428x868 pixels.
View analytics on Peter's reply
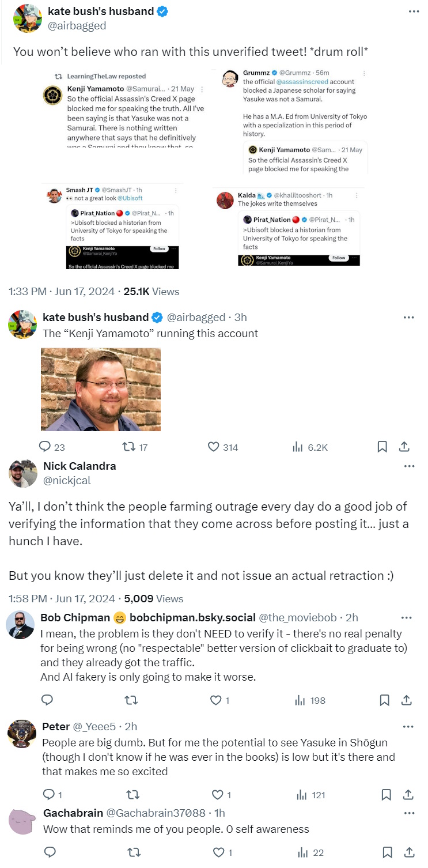coord(301,795)
